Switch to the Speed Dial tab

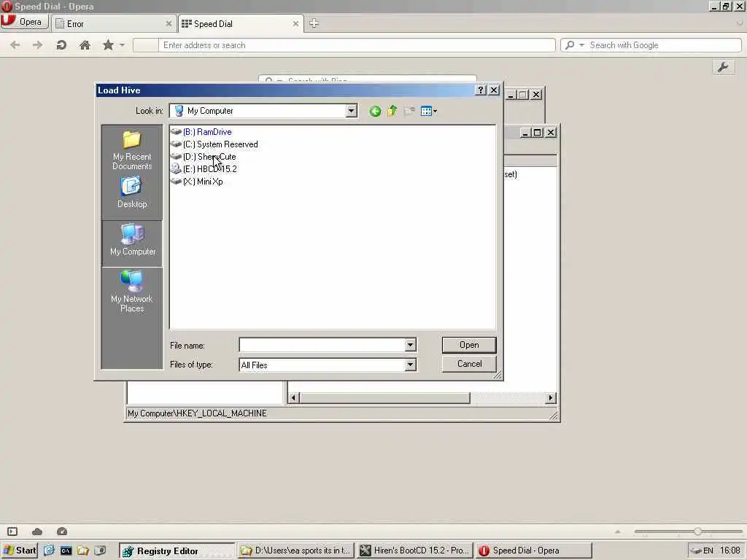click(x=239, y=24)
